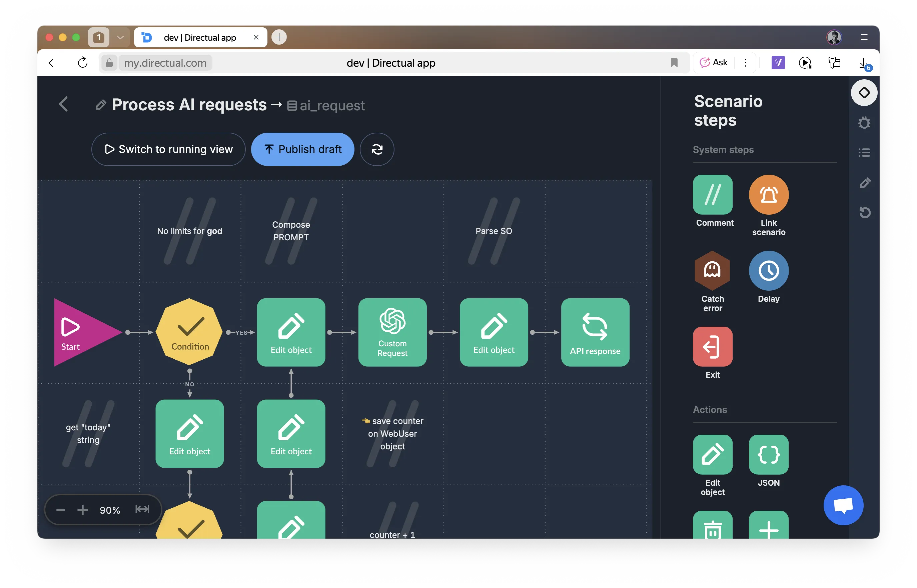Click the Custom Request node on canvas

pos(392,332)
